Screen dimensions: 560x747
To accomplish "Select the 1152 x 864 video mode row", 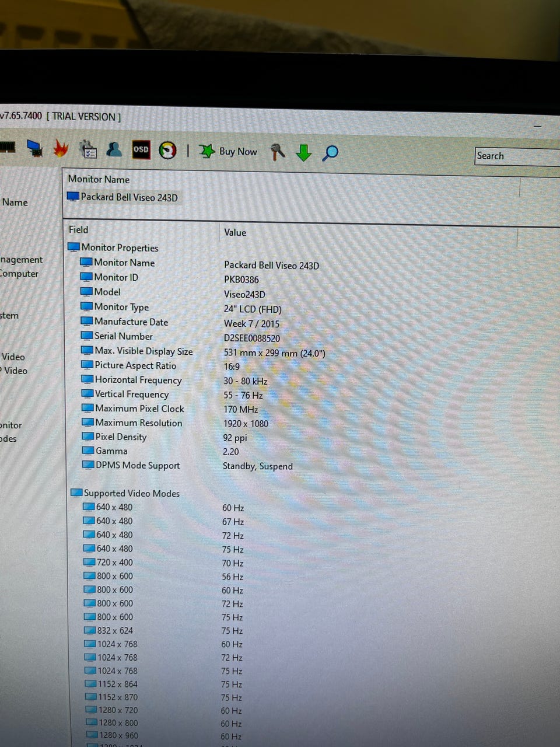I will click(x=163, y=684).
